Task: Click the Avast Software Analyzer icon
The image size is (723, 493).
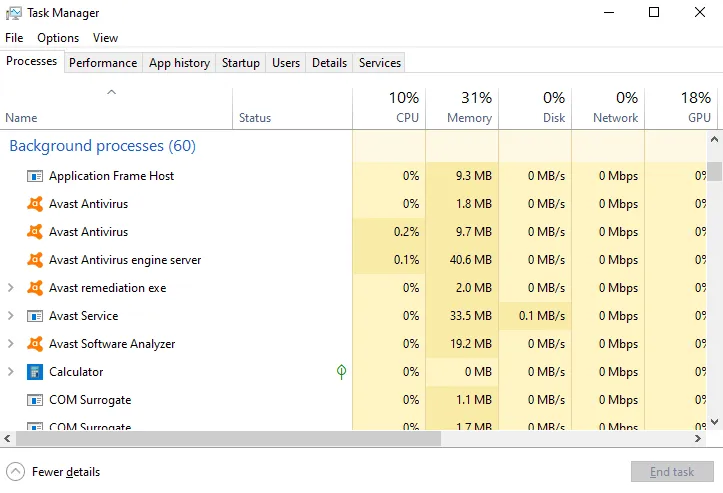Action: (x=35, y=344)
